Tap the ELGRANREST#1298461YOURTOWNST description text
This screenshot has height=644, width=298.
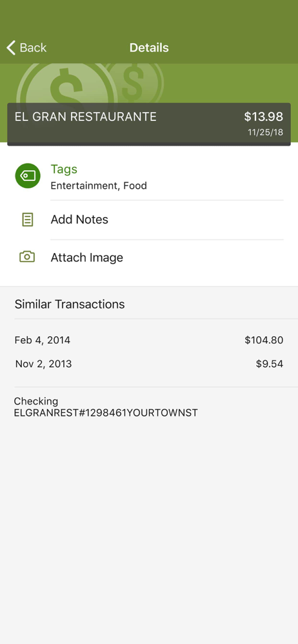pyautogui.click(x=106, y=413)
